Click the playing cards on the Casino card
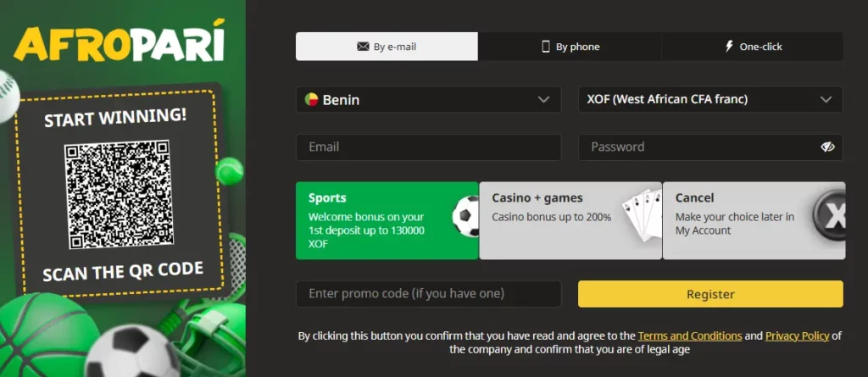The image size is (868, 377). 643,215
